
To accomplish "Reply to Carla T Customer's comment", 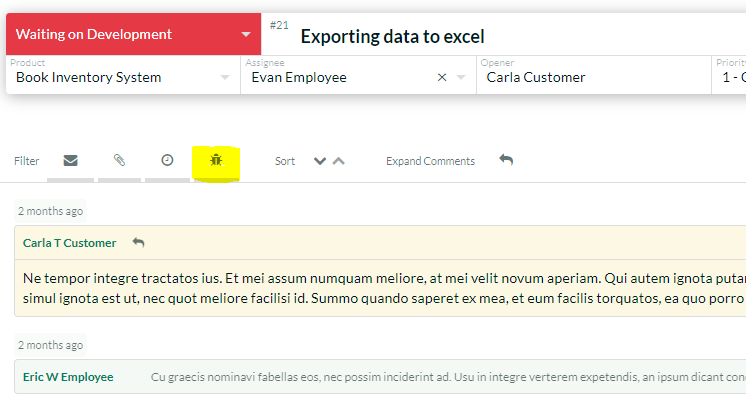I will point(138,243).
